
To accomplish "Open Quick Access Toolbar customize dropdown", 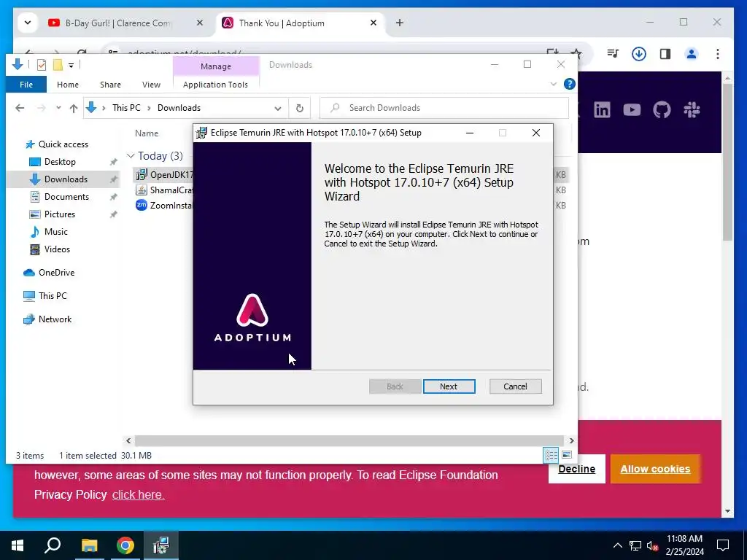I will [x=71, y=65].
